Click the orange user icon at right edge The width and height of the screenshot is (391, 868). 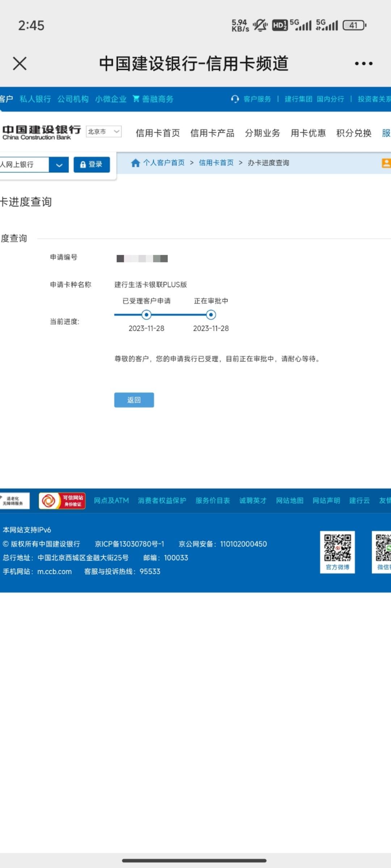click(386, 163)
